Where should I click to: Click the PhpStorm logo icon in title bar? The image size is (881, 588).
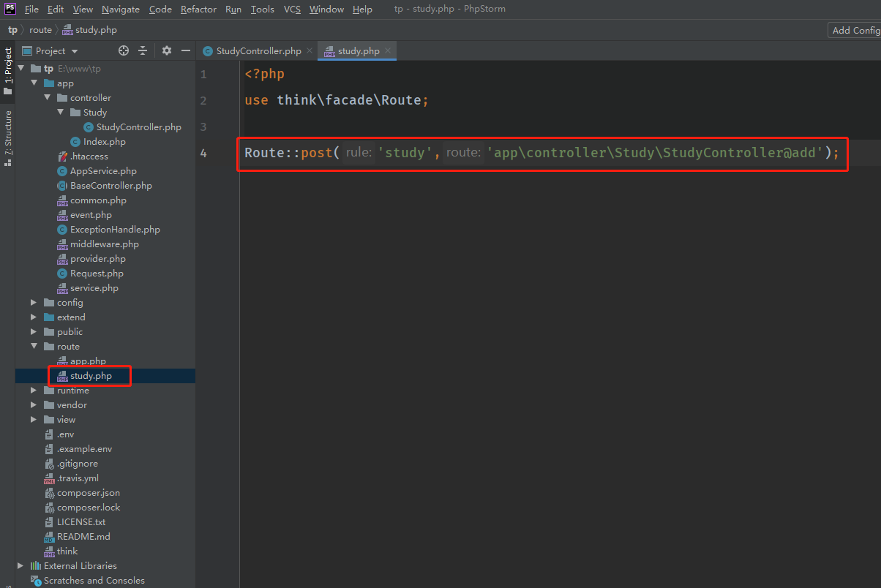click(x=10, y=9)
